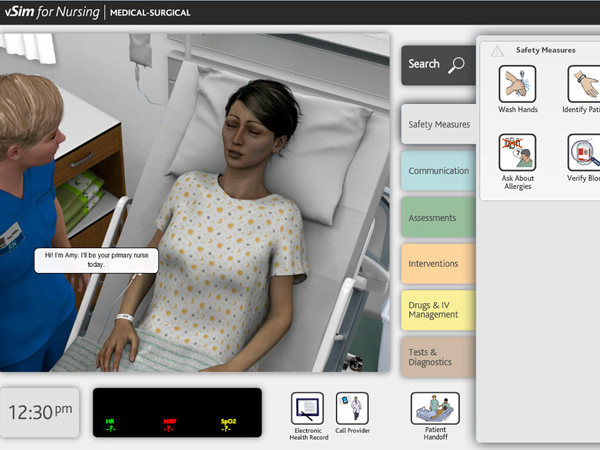The height and width of the screenshot is (450, 600).
Task: Switch to the Safety Measures tab
Action: coord(438,125)
